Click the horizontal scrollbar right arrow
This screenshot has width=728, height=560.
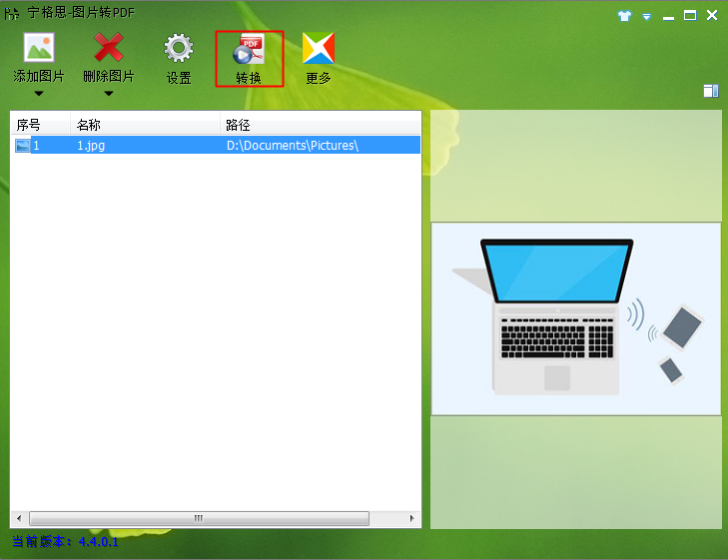[411, 518]
